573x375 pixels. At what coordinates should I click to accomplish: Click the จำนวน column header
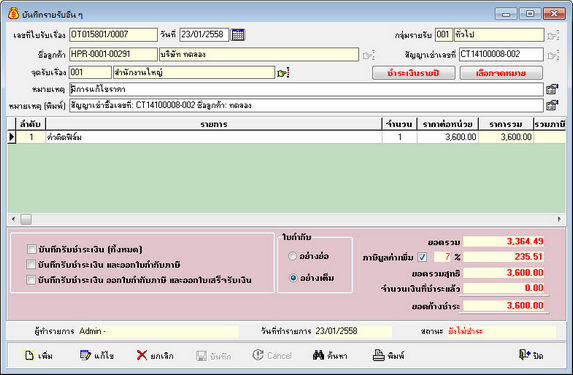[x=399, y=124]
